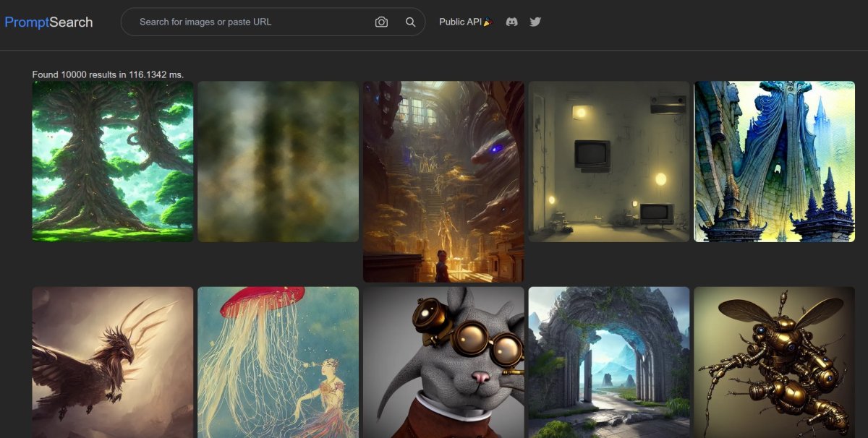Open the Public API link
Screen dimensions: 868x438
[460, 22]
